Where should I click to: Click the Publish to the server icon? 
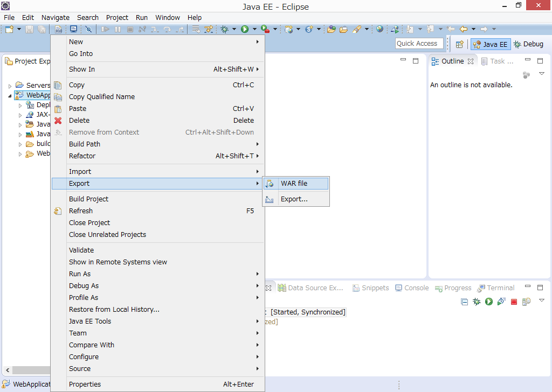(526, 302)
